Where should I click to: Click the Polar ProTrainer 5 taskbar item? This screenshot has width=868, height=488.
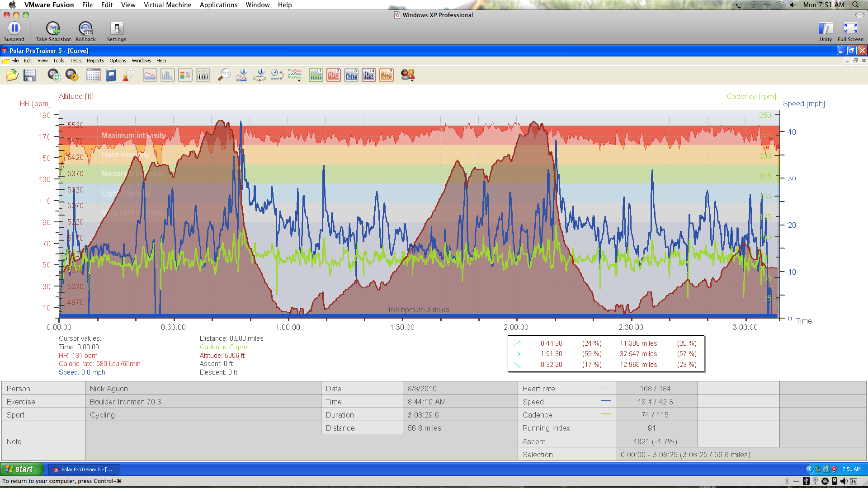(x=84, y=469)
